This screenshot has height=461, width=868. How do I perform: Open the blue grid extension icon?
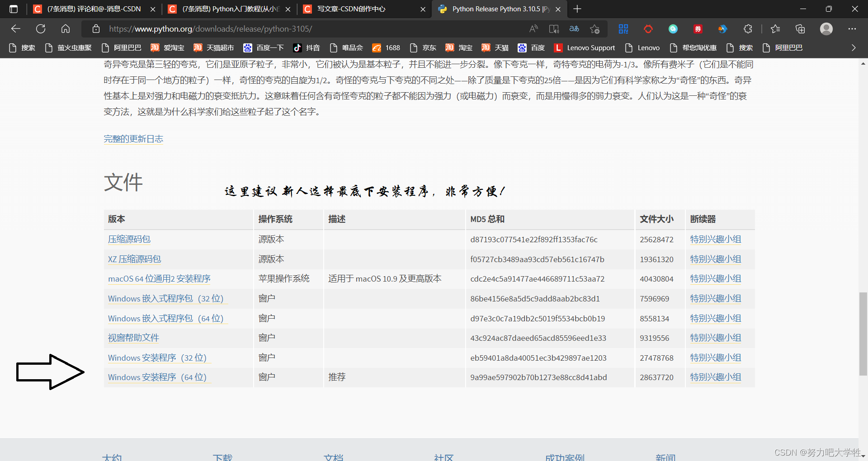(x=623, y=29)
